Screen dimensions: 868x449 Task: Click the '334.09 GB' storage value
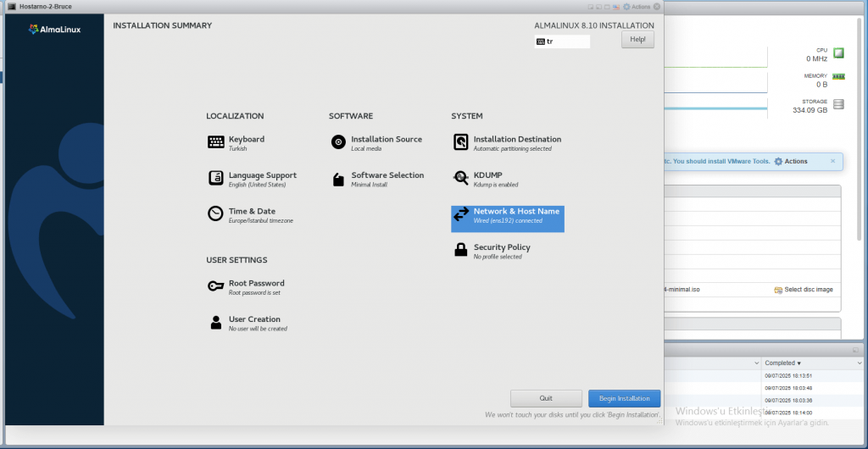[810, 110]
